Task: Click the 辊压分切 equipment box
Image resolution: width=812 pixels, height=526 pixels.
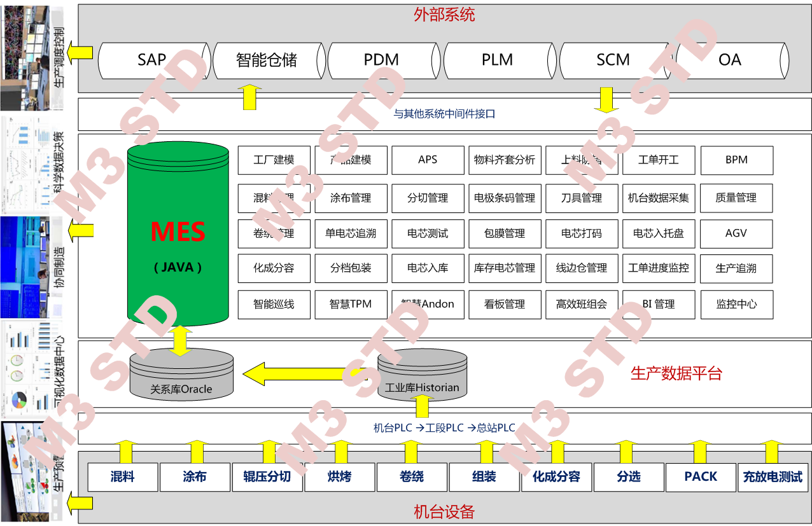Action: click(267, 477)
